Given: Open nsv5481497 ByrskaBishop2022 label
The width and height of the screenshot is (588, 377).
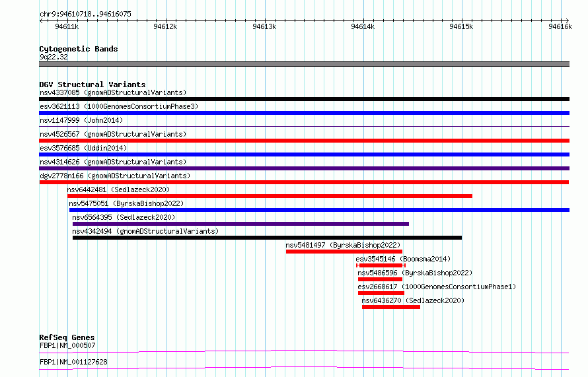Looking at the screenshot, I should pyautogui.click(x=343, y=245).
